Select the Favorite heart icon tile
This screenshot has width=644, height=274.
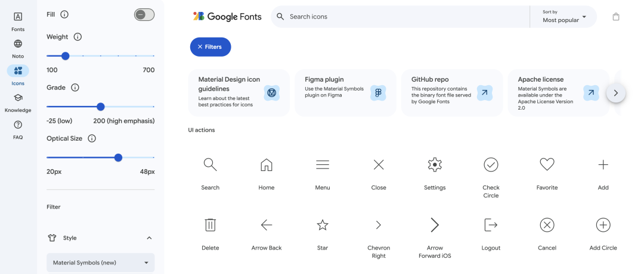pyautogui.click(x=547, y=173)
